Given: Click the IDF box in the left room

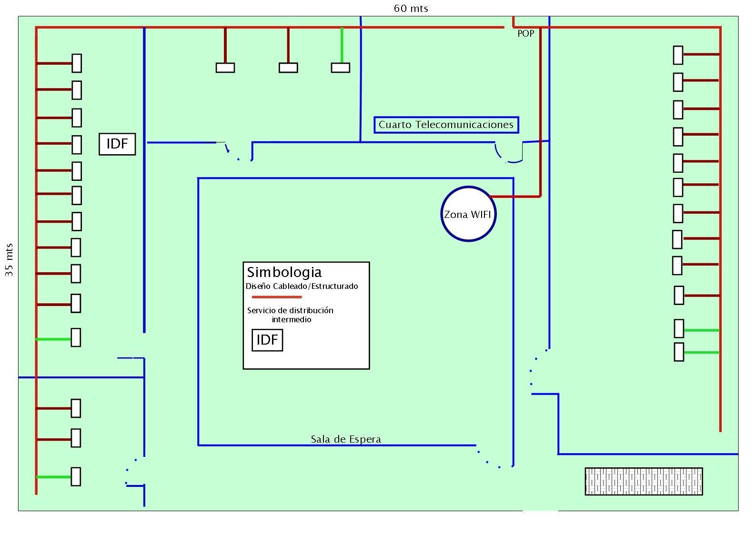Looking at the screenshot, I should coord(117,144).
